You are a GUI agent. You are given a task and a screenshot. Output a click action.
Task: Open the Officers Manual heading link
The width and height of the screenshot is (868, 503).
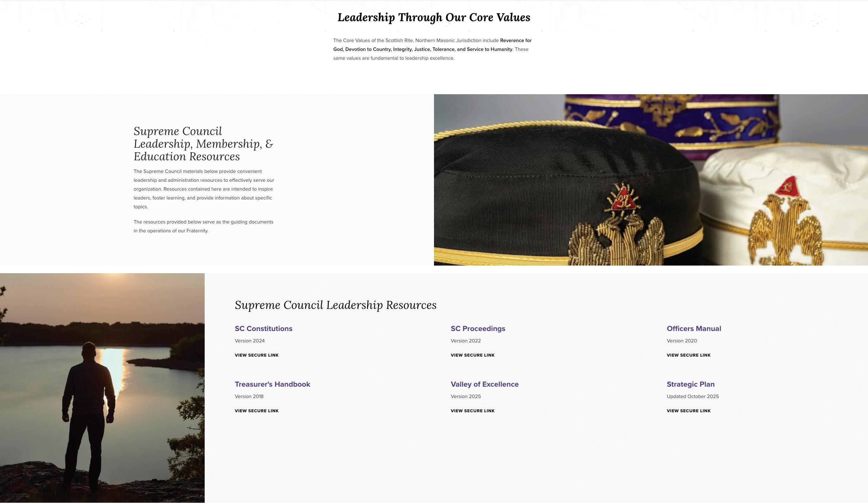tap(694, 328)
